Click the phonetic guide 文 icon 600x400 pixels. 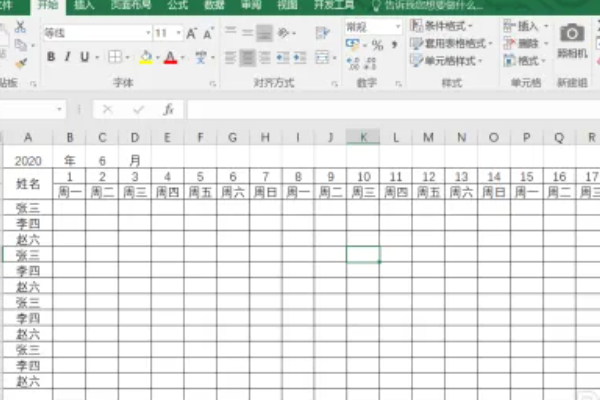click(201, 57)
